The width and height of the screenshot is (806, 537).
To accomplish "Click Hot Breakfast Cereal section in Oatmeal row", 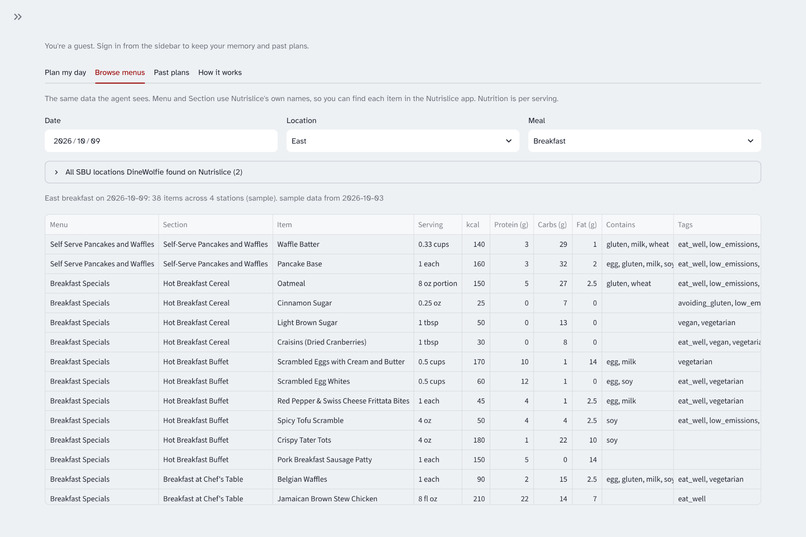I will (215, 283).
